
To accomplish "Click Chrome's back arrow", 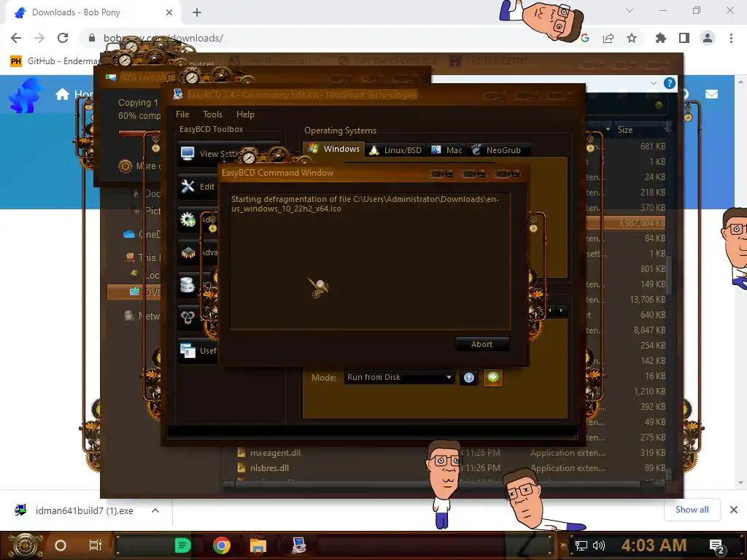I will [x=16, y=38].
